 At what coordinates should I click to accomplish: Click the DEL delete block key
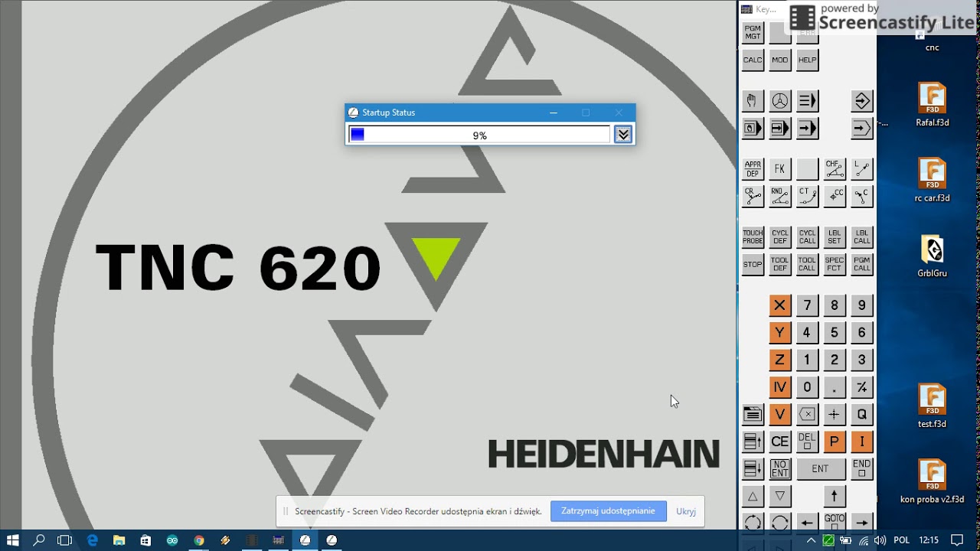click(x=807, y=442)
